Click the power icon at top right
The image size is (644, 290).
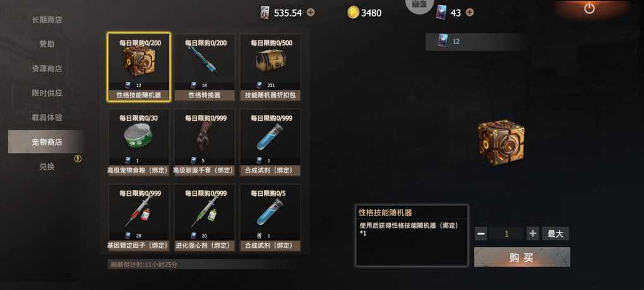coord(589,8)
